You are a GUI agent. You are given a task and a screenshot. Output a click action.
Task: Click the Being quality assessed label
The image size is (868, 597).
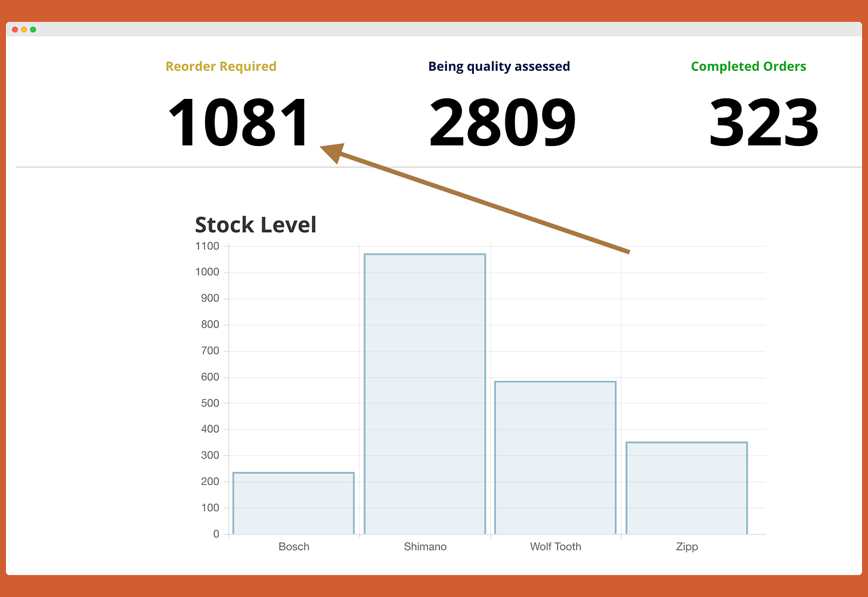tap(499, 67)
